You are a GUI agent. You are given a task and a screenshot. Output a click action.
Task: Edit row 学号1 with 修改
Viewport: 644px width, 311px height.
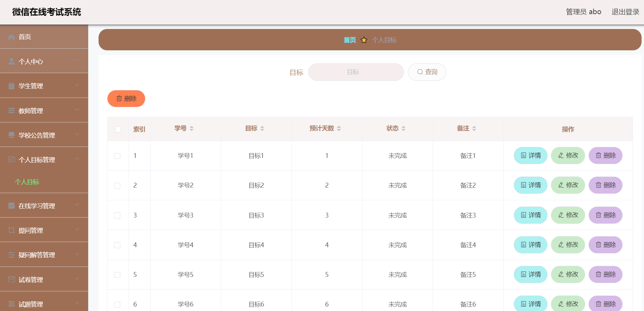click(568, 155)
